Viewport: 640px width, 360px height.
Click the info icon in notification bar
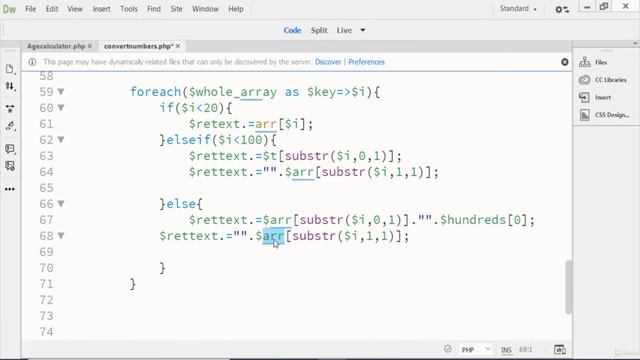(x=32, y=62)
